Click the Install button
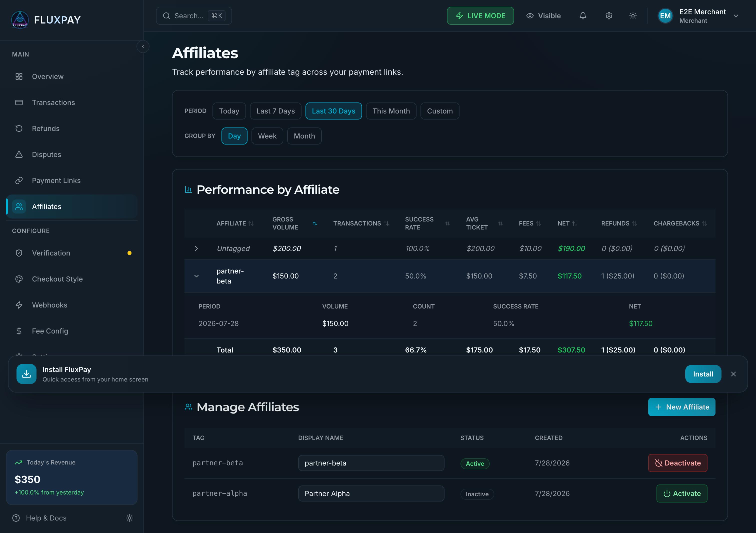 (x=703, y=374)
